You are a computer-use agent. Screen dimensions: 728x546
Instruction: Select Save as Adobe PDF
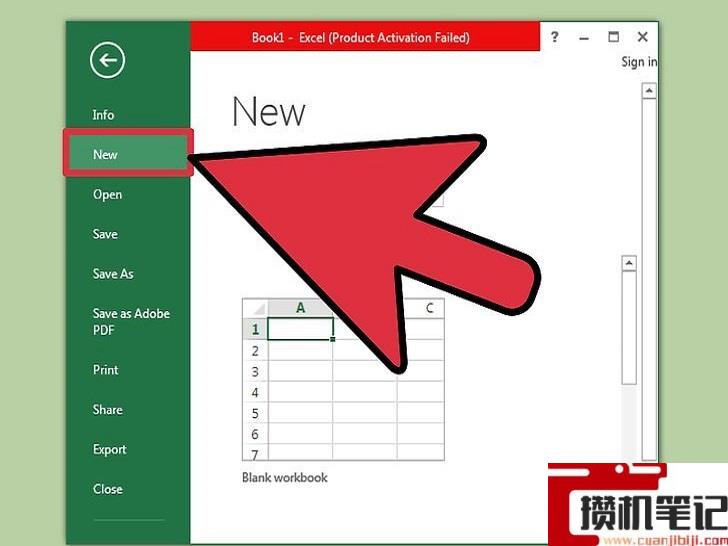click(x=131, y=322)
